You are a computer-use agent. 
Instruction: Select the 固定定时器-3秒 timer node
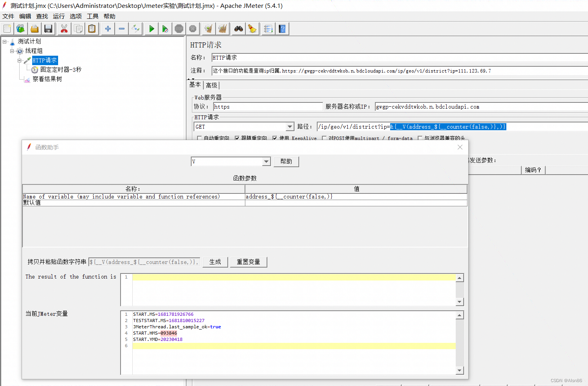point(61,69)
